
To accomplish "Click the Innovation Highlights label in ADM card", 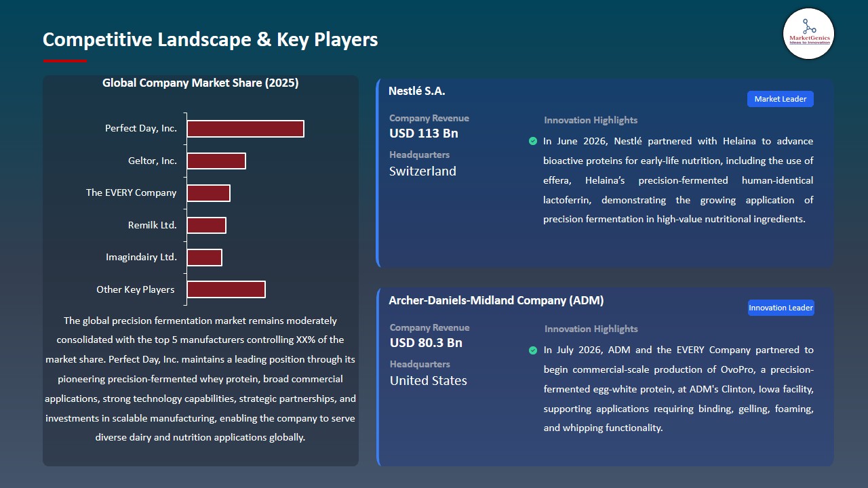I will (x=591, y=329).
